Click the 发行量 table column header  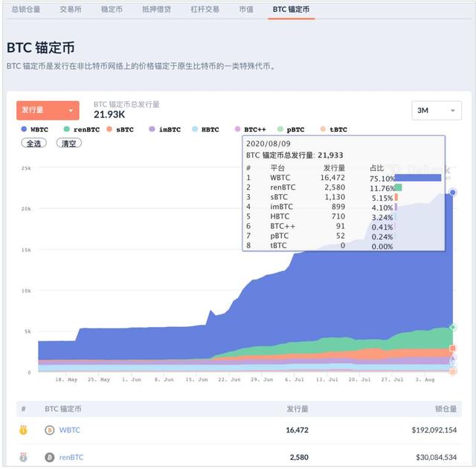297,409
